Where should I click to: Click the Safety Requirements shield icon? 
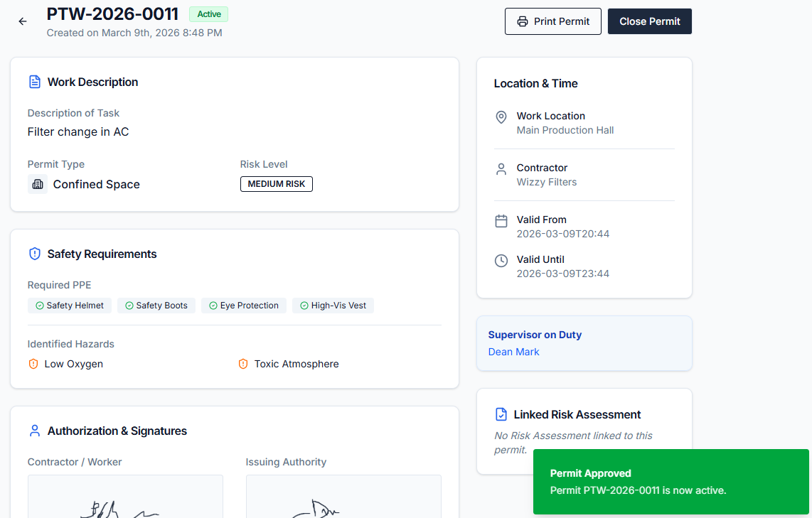[x=35, y=254]
